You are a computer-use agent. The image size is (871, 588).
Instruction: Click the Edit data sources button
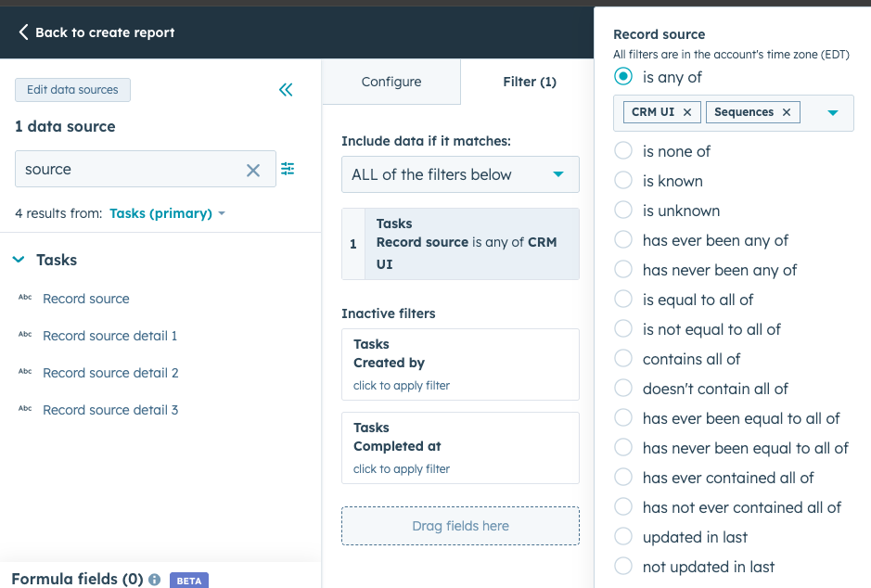tap(72, 90)
